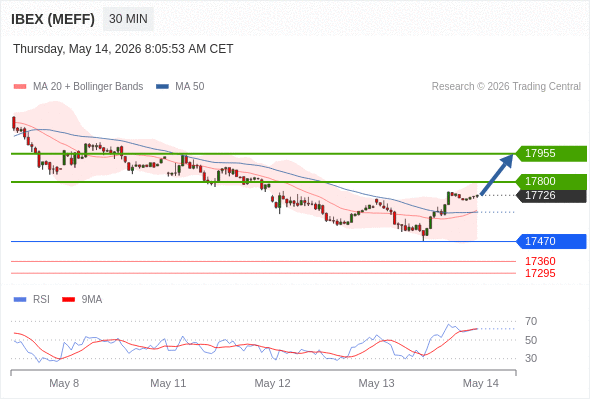
Task: Click the 17360 support level label
Action: click(x=540, y=261)
